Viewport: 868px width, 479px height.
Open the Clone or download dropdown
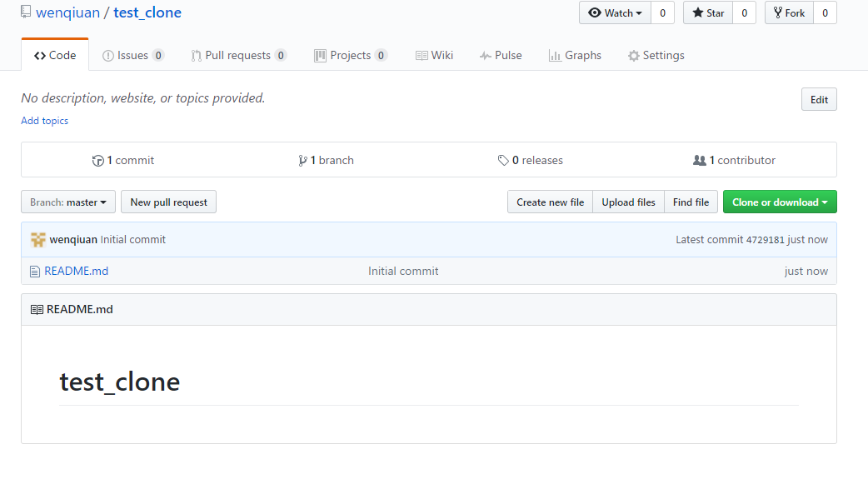tap(779, 202)
